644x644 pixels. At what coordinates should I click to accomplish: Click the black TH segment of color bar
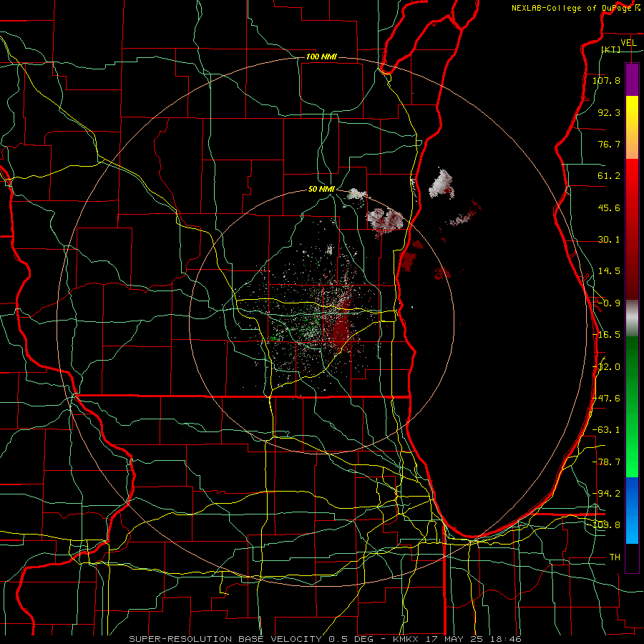point(632,557)
